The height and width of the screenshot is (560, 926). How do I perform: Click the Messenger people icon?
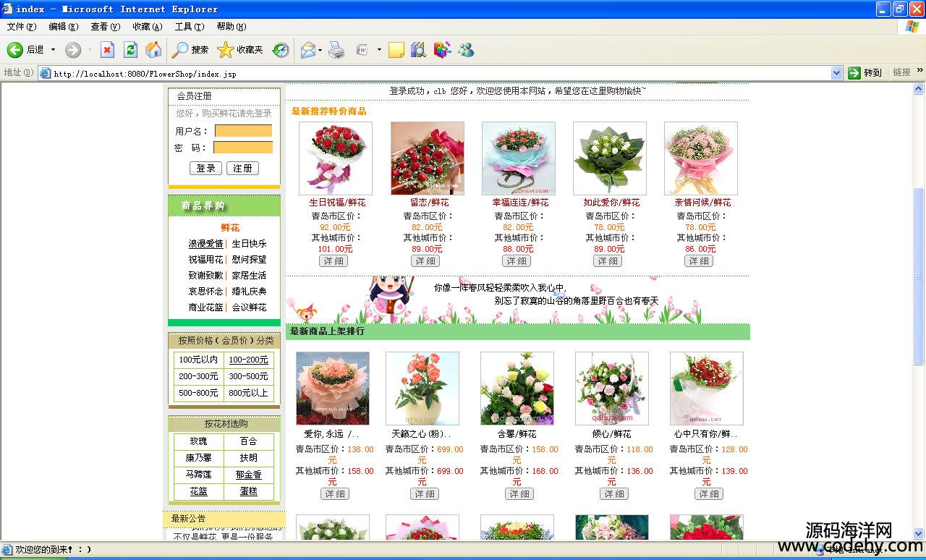tap(466, 49)
